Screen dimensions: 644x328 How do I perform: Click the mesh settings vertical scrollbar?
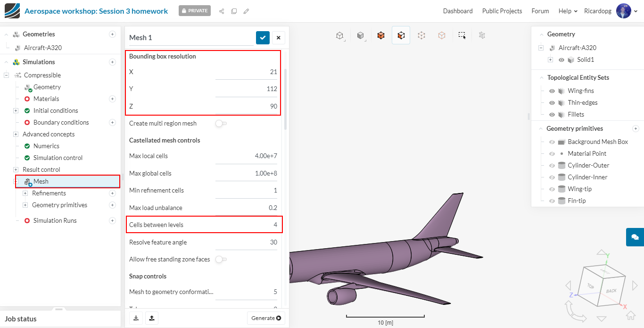tap(285, 99)
